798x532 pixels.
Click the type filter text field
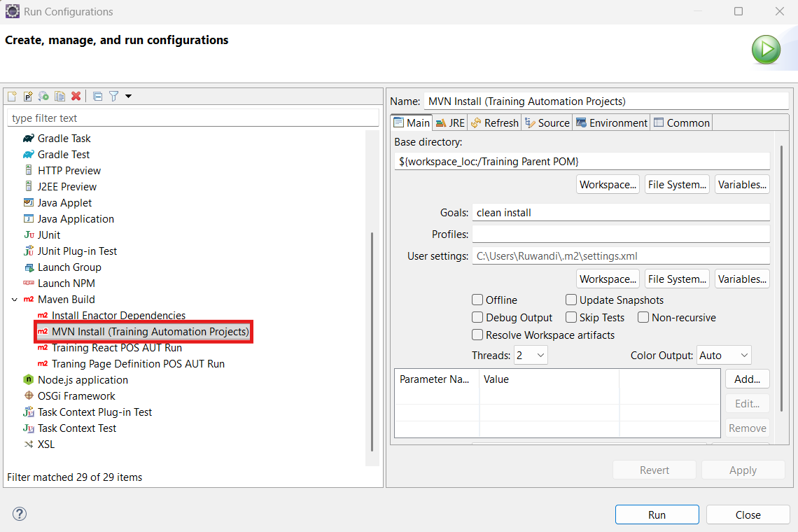(x=193, y=118)
